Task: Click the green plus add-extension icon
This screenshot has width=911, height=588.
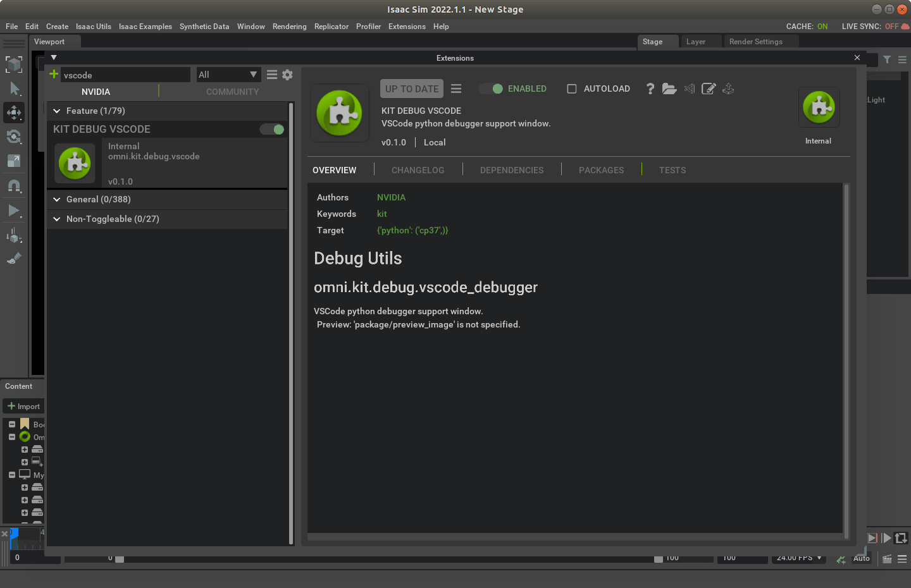Action: (54, 74)
